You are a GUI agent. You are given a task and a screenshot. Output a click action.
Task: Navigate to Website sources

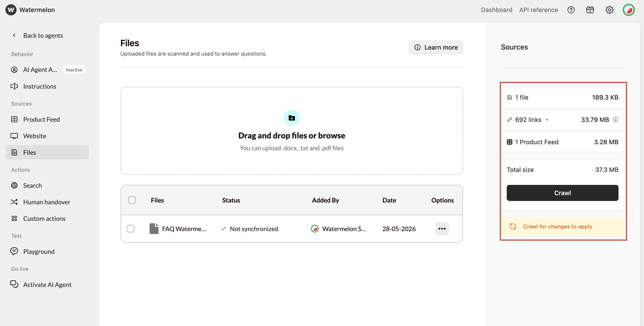tap(47, 136)
